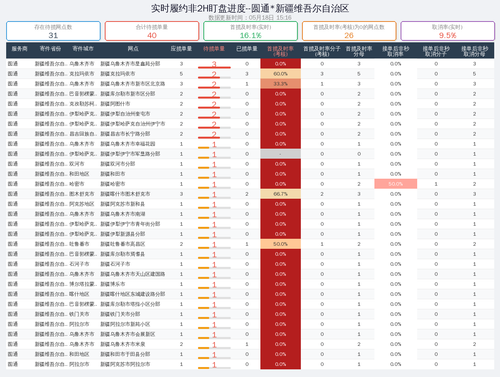
Task: Sort by the red 首揽及时率(考核) column header
Action: [x=280, y=51]
